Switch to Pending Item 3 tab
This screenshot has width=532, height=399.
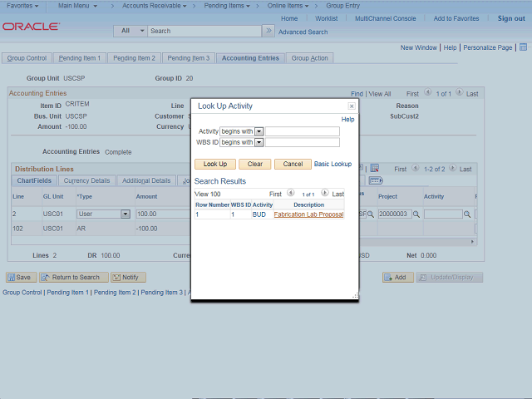[189, 58]
